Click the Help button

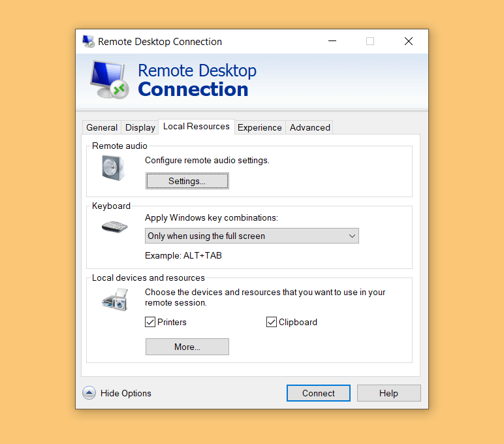click(x=388, y=393)
